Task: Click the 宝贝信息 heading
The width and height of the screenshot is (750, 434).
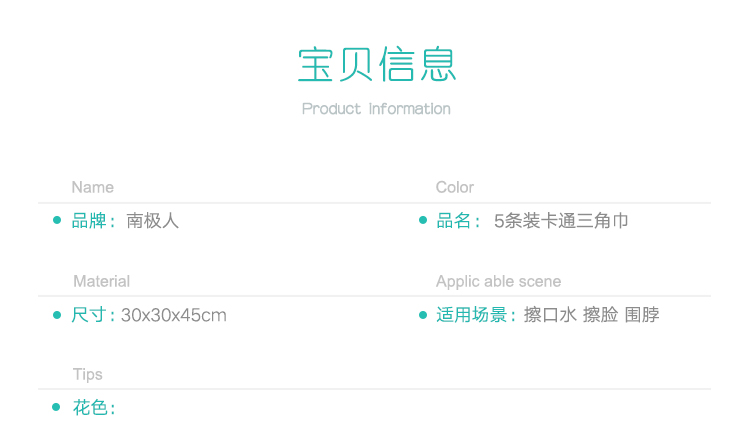Action: 376,64
